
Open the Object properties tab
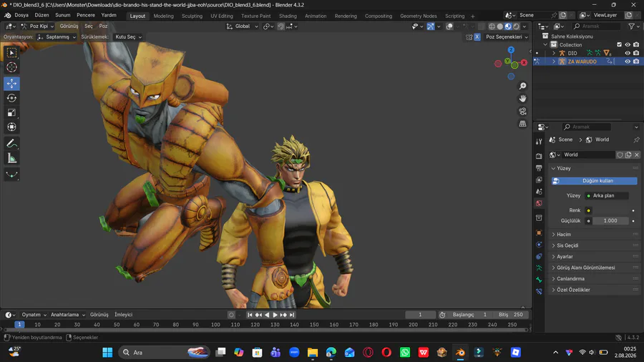pyautogui.click(x=539, y=233)
